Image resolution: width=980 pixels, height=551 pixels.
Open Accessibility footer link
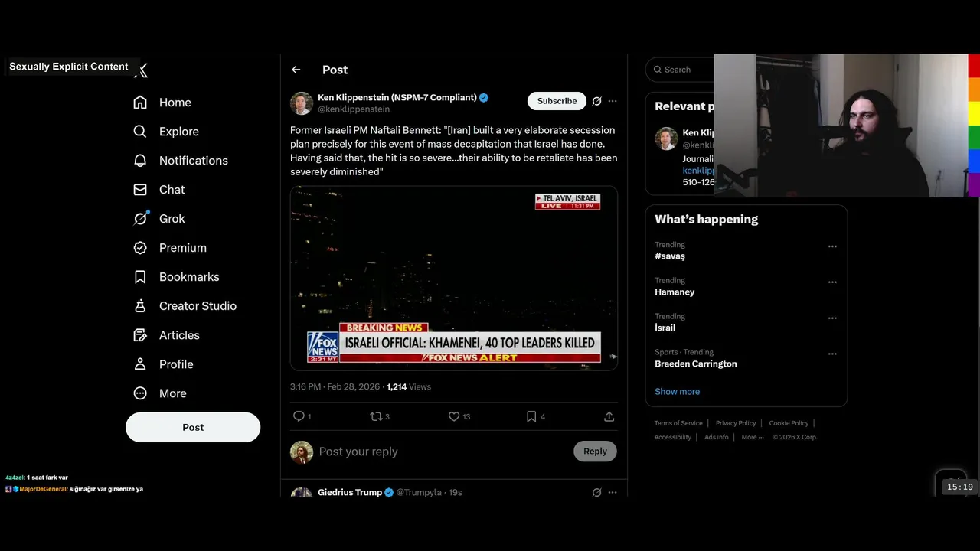pos(673,437)
